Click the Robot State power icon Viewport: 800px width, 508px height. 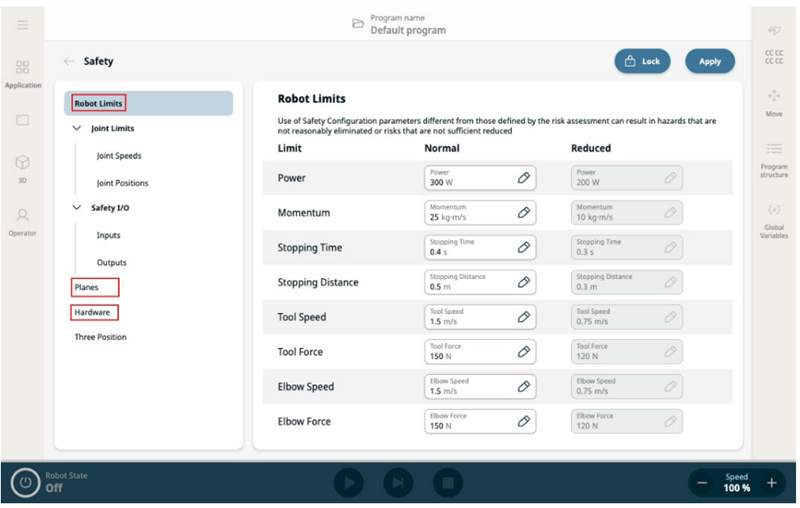25,483
